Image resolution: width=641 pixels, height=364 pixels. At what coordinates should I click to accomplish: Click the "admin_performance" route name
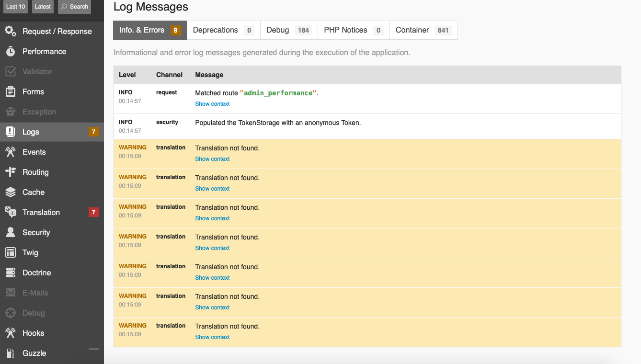[x=278, y=93]
